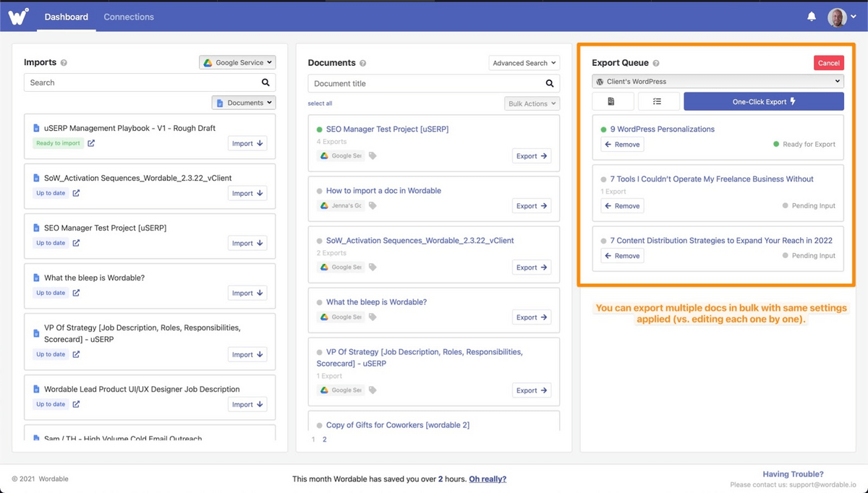This screenshot has width=868, height=493.
Task: Remove 9 WordPress Personalizations from queue
Action: click(x=622, y=145)
